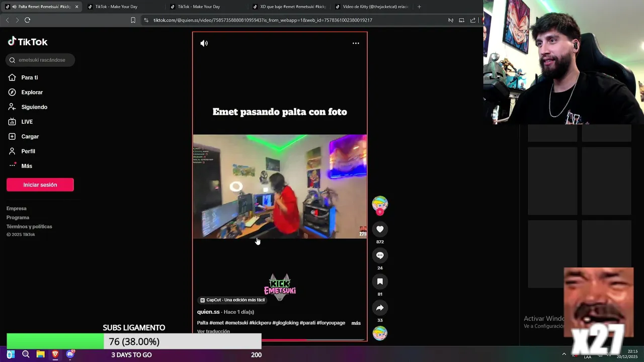The image size is (644, 362).
Task: Switch to 'Vídeo de Kitty' tab
Action: 371,7
